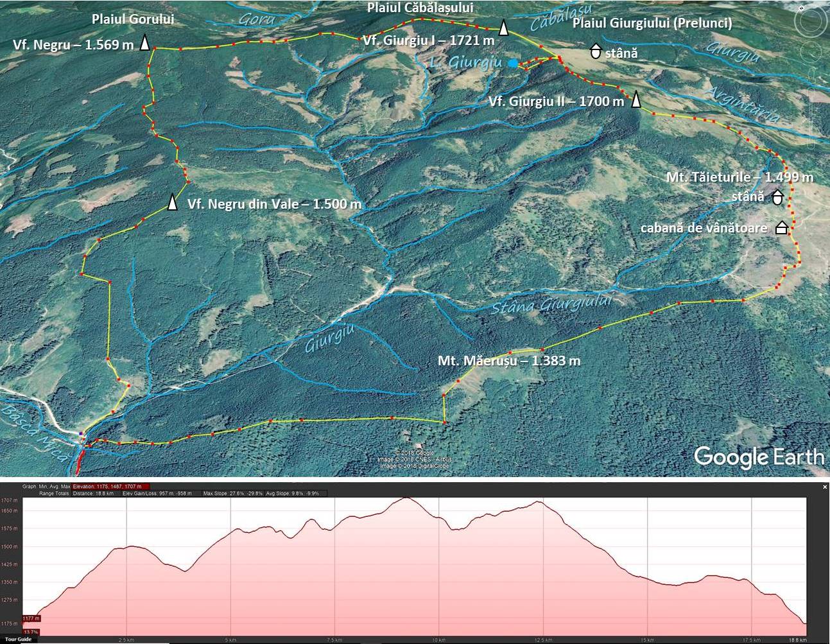Click the Elevation stats header in graph
This screenshot has width=830, height=644.
(110, 487)
